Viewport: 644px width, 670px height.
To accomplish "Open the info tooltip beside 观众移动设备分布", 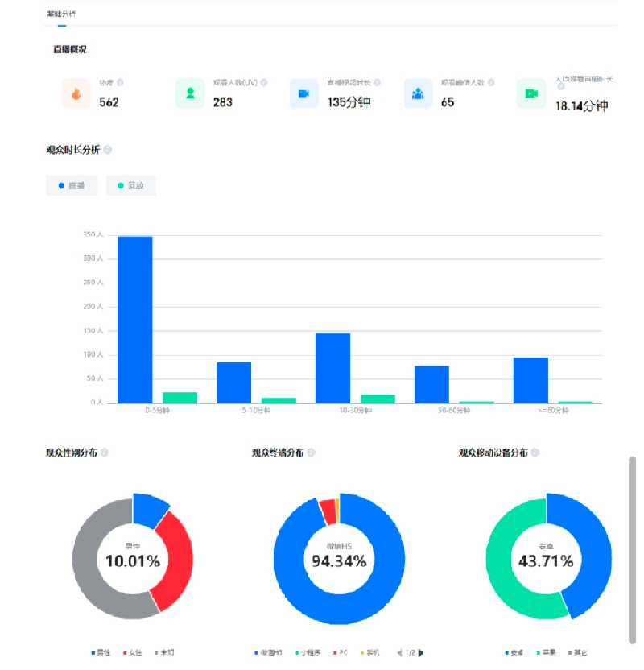I will (535, 453).
